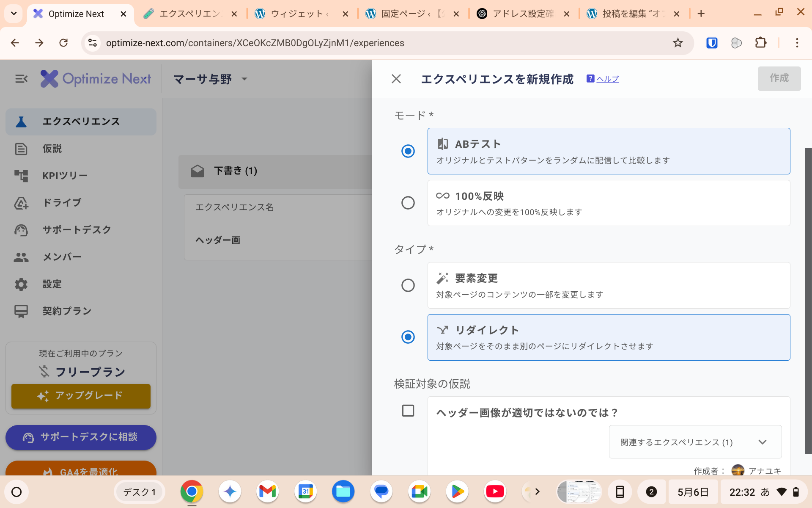
Task: Go forward in browser history
Action: (x=39, y=43)
